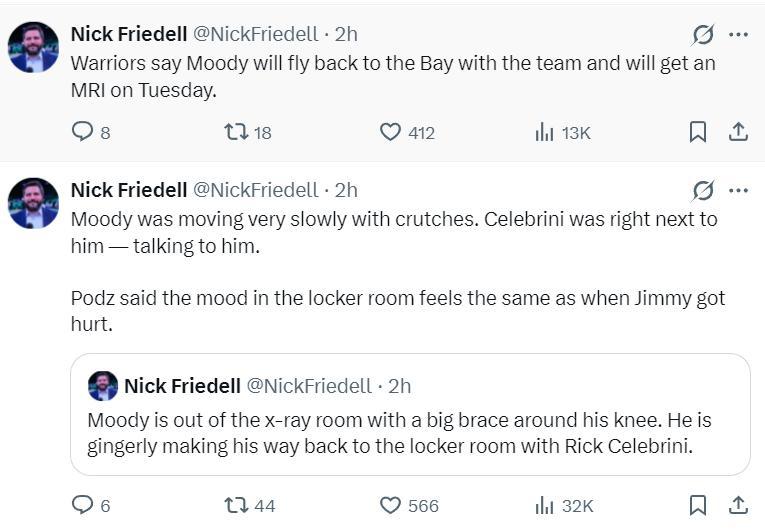Image resolution: width=765 pixels, height=531 pixels.
Task: Expand more options on the crutches tweet
Action: click(738, 190)
